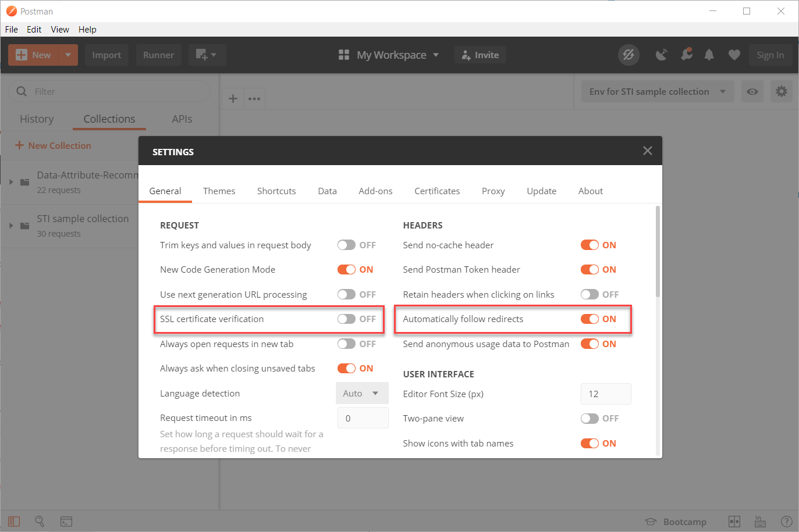Disable Automatically follow redirects
Screen dimensions: 799x532
click(590, 319)
